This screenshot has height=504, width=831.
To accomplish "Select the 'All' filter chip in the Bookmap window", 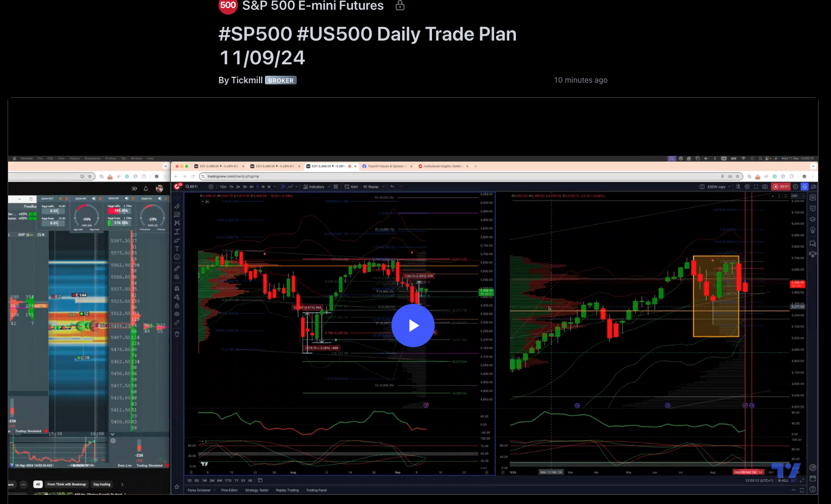I will [38, 484].
